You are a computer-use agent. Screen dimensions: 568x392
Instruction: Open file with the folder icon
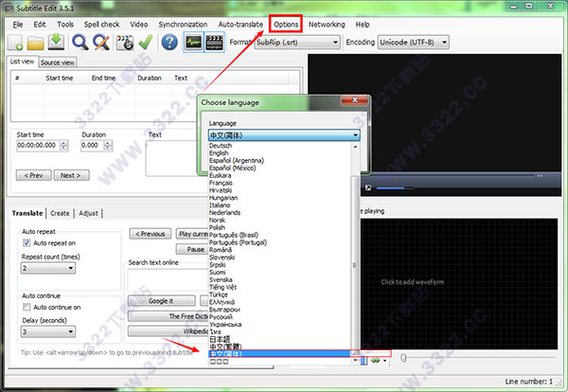36,43
